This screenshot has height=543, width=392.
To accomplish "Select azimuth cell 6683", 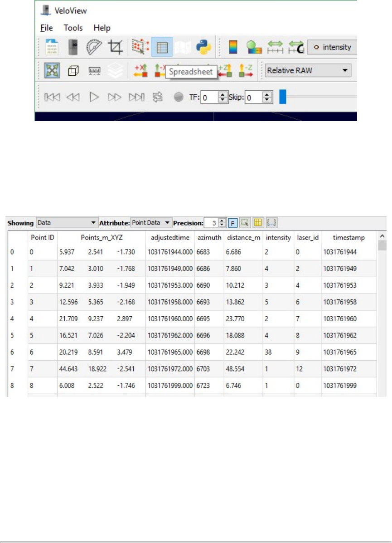I will pos(209,252).
